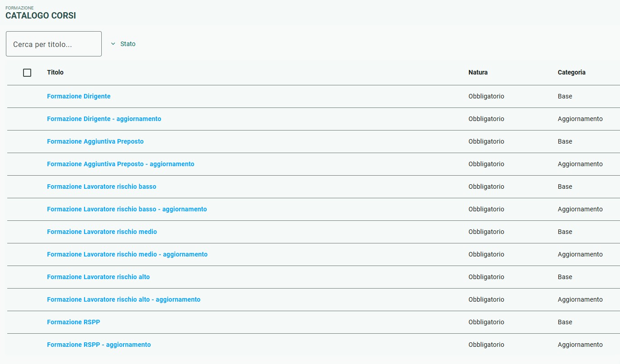
Task: Focus the 'Cerca per titolo...' search field
Action: point(54,44)
